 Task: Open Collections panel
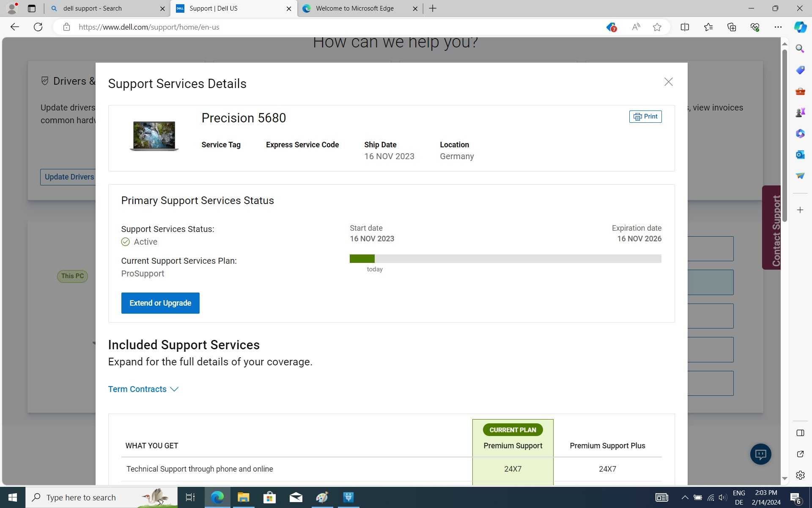[732, 27]
